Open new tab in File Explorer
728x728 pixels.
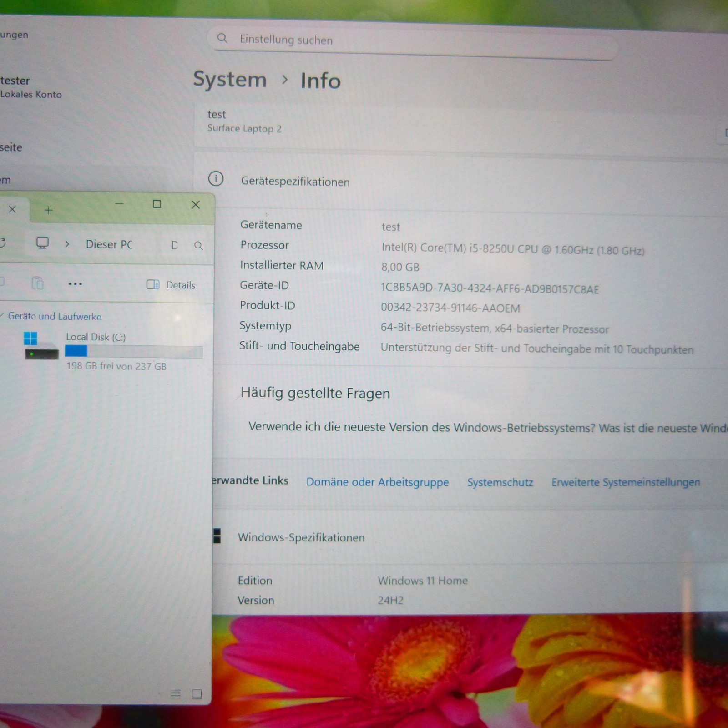(x=49, y=210)
